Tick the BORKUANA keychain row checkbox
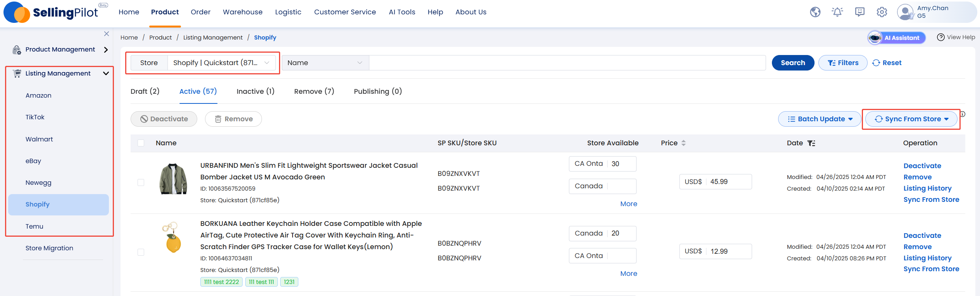The width and height of the screenshot is (980, 296). pyautogui.click(x=141, y=252)
